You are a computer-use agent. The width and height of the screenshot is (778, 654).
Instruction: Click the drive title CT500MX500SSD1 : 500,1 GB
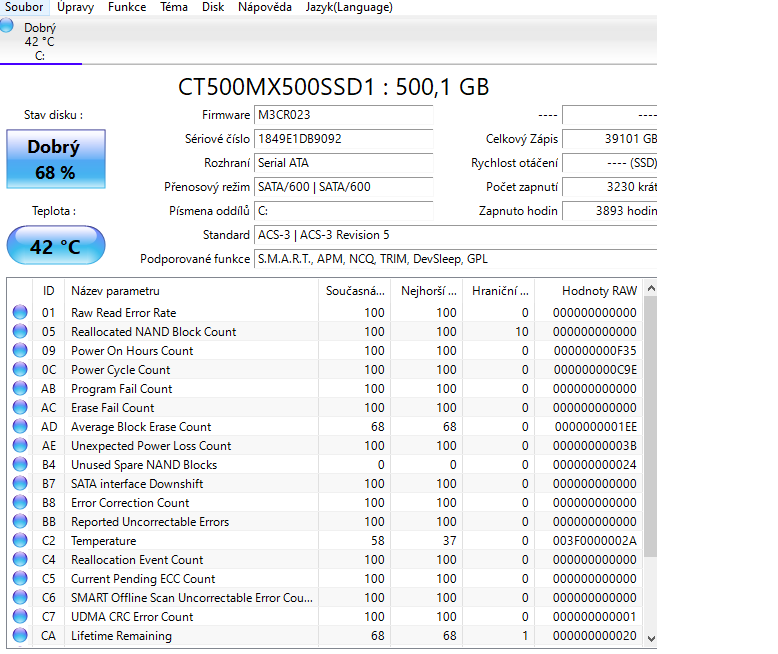pyautogui.click(x=333, y=87)
